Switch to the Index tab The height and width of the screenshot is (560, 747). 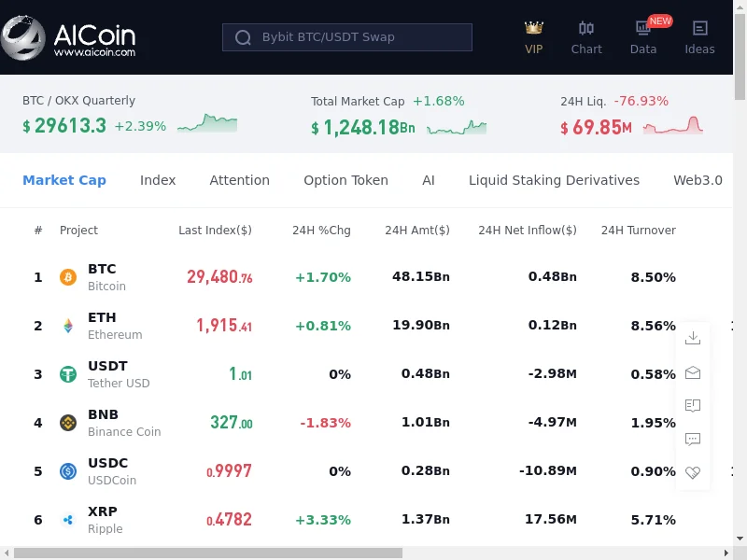(158, 180)
